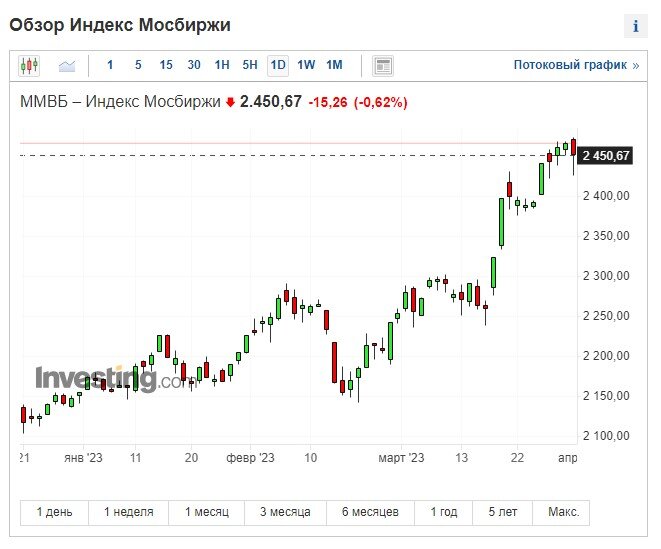Select the 1W interval
661x549 pixels.
(x=306, y=65)
